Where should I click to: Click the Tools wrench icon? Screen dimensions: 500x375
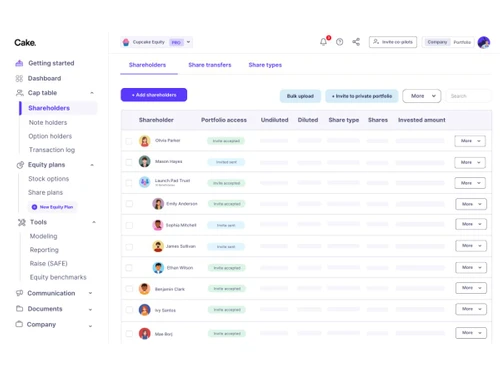[22, 222]
